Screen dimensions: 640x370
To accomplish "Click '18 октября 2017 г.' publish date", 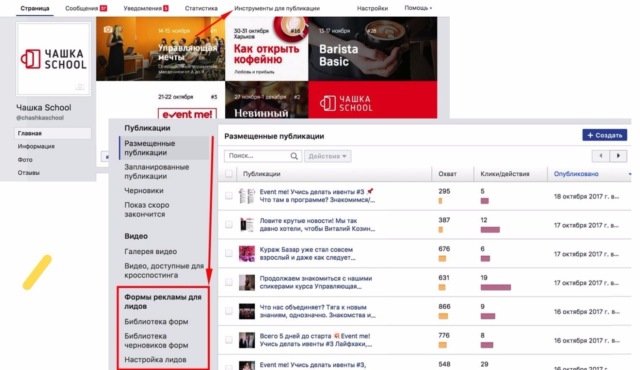I will [586, 196].
